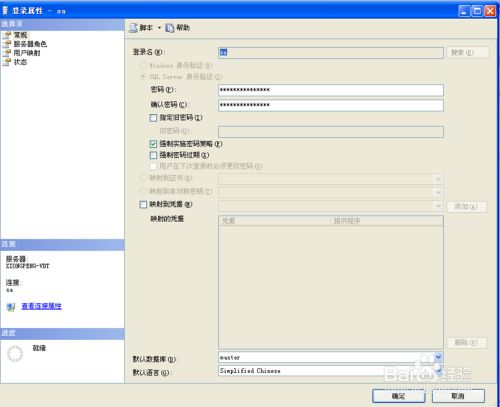This screenshot has height=407, width=500.
Task: Select 映射到证书 radio button
Action: (143, 178)
